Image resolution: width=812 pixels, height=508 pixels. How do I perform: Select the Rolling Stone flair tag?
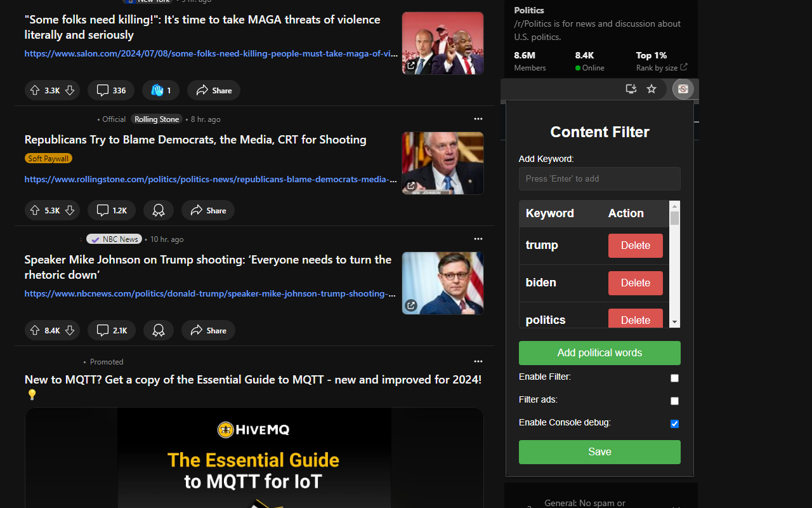(156, 119)
